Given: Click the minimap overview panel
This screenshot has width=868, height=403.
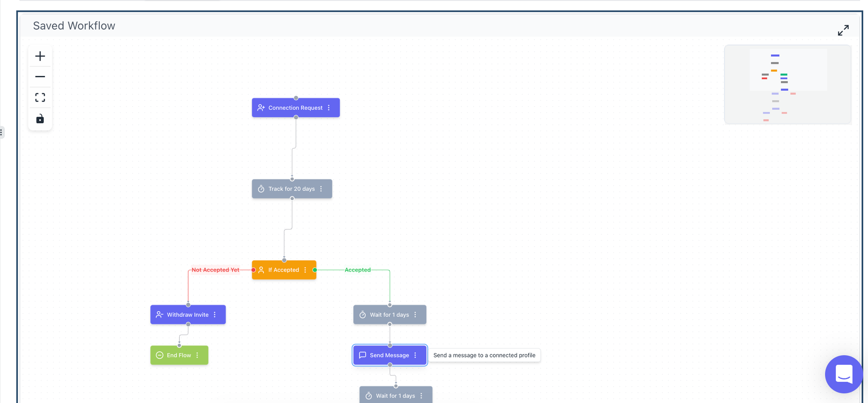Looking at the screenshot, I should pos(788,84).
